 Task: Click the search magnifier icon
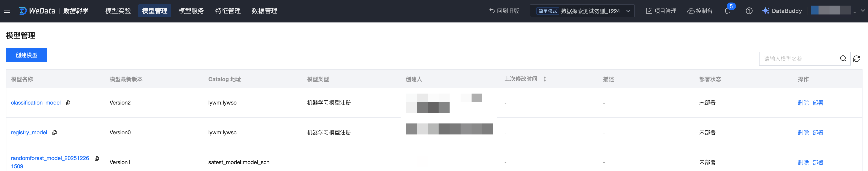tap(843, 59)
